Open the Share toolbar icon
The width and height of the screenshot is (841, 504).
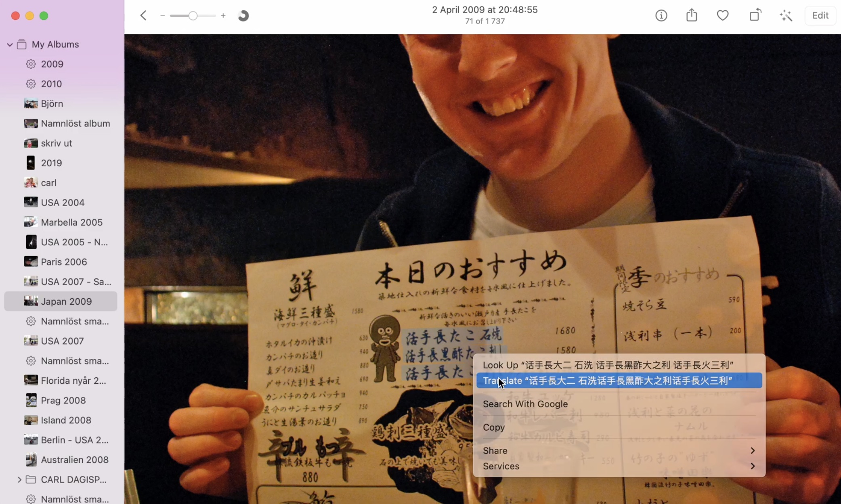pyautogui.click(x=692, y=15)
